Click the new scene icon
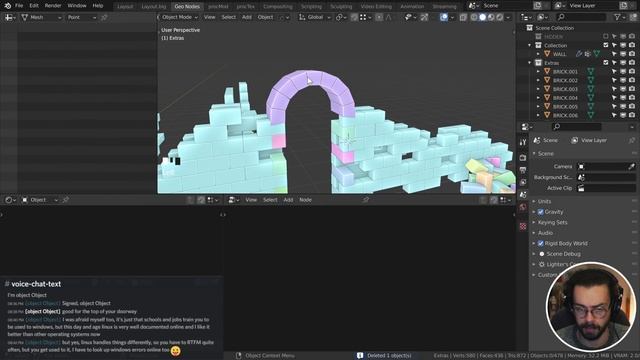Viewport: 640px width, 360px height. tap(538, 6)
